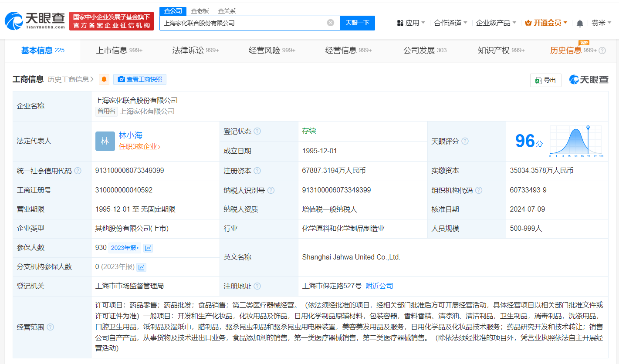Click the TianYanCha logo

34,21
